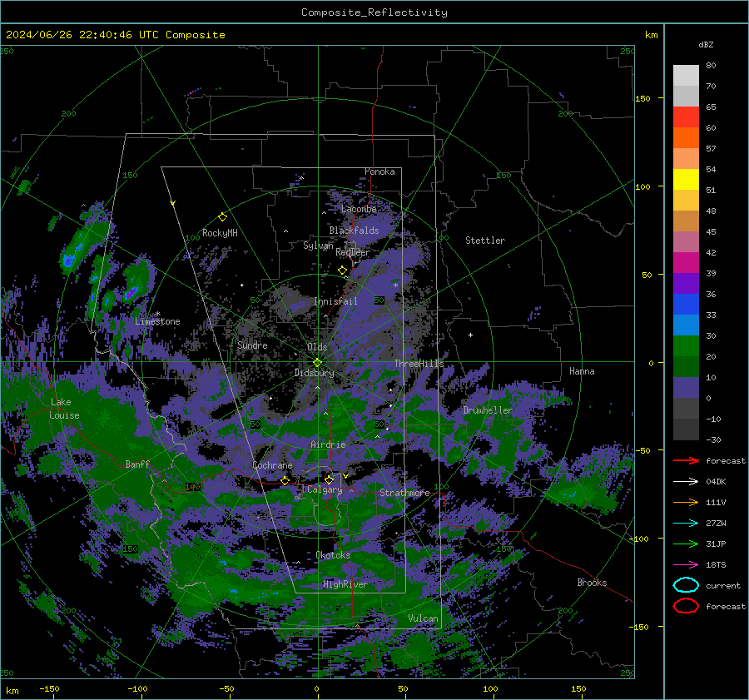Click the 150 value on right axis
The width and height of the screenshot is (749, 700).
coord(642,98)
